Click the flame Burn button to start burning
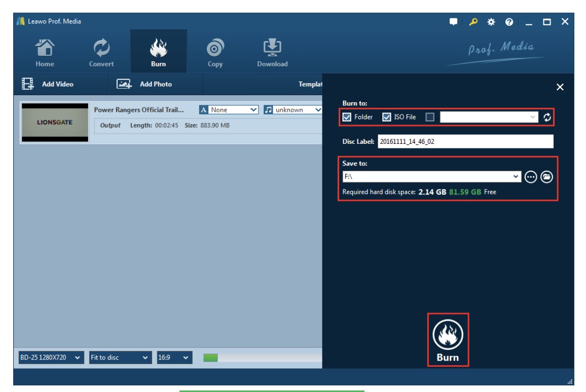Screen dimensions: 586x392 pyautogui.click(x=448, y=339)
